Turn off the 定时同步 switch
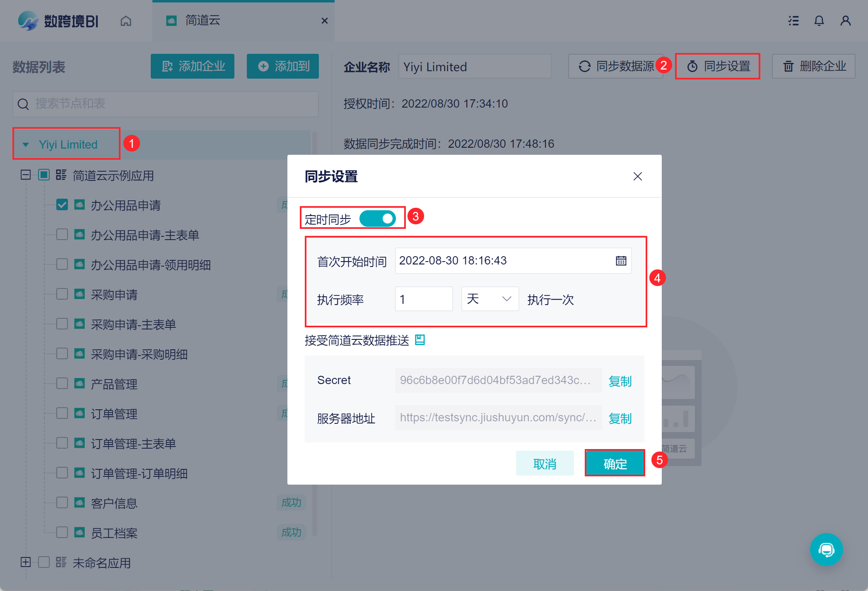868x591 pixels. click(x=377, y=219)
